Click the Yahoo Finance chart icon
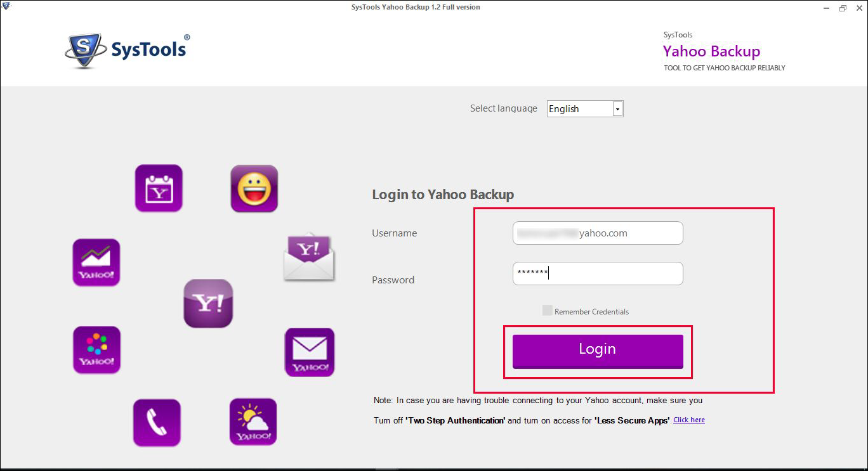This screenshot has width=868, height=471. 96,262
